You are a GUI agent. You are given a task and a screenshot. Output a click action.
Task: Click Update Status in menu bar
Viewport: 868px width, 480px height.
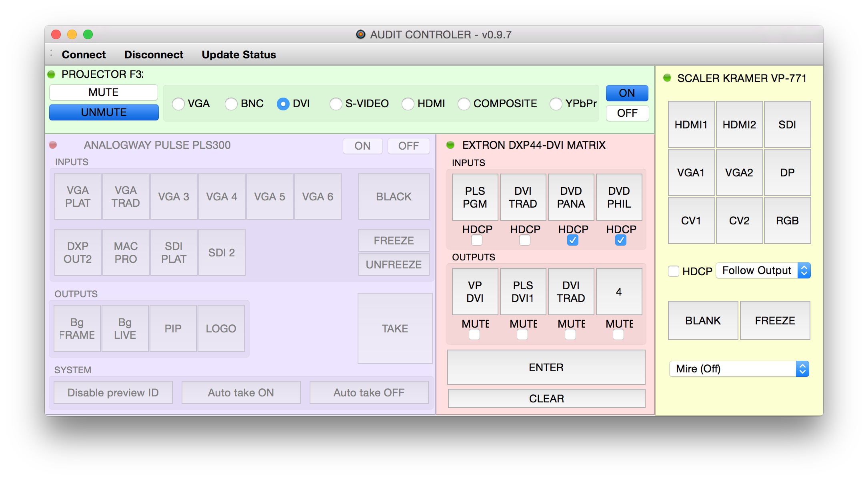239,54
